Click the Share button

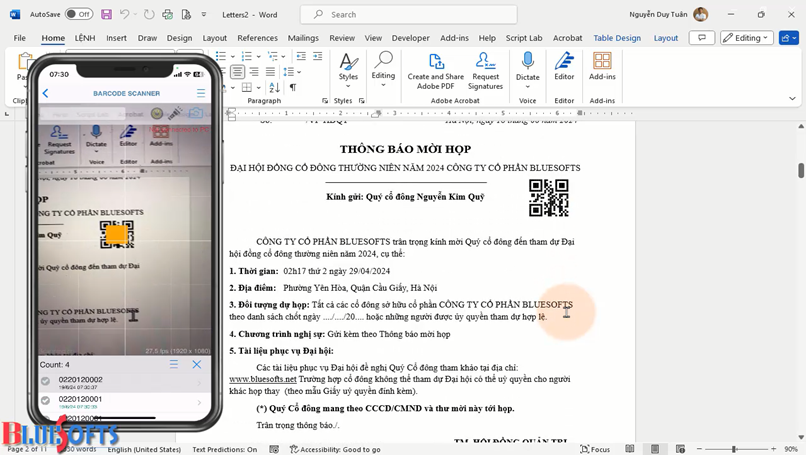point(789,38)
